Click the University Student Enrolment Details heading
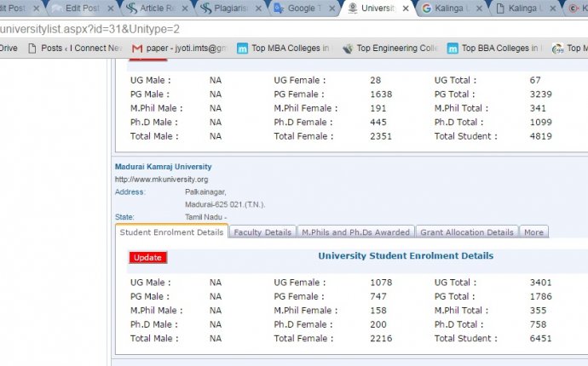Screen dimensions: 588x366 (406, 256)
